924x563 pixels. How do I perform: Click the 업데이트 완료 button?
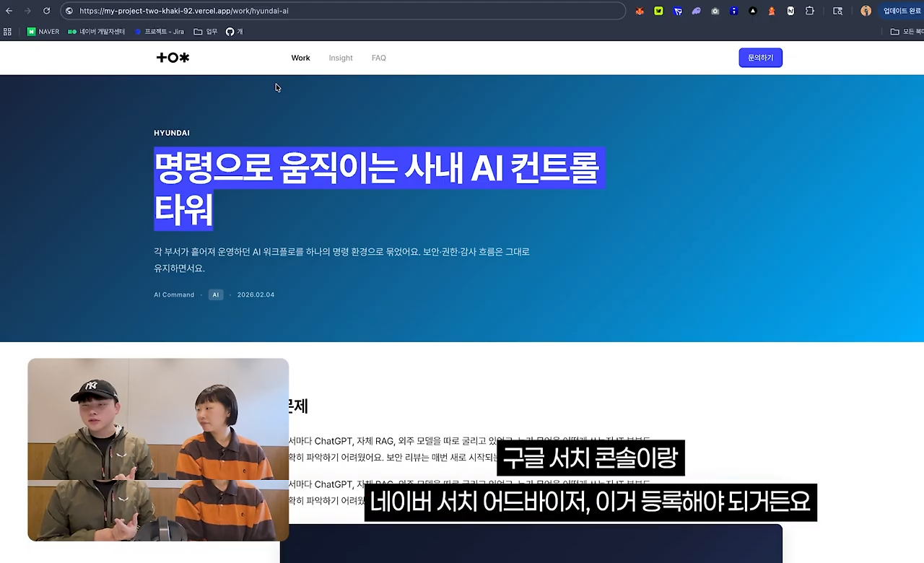902,11
